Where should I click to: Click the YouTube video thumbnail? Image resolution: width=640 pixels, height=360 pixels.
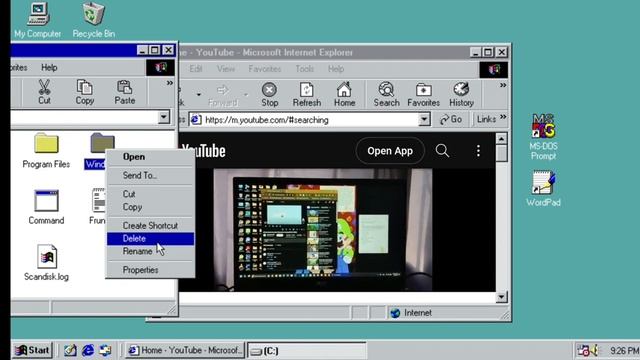pyautogui.click(x=322, y=230)
